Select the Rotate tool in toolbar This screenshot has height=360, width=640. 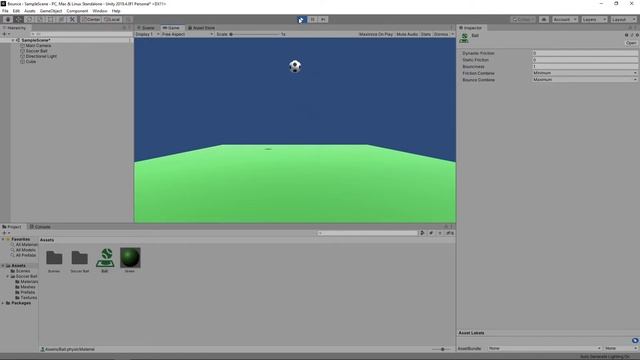pyautogui.click(x=29, y=19)
